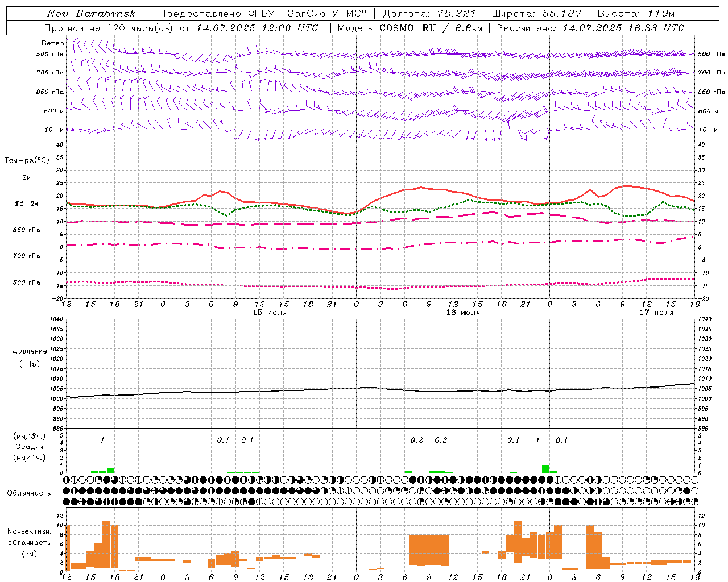Click the Td 2м dew point legend label

point(27,203)
